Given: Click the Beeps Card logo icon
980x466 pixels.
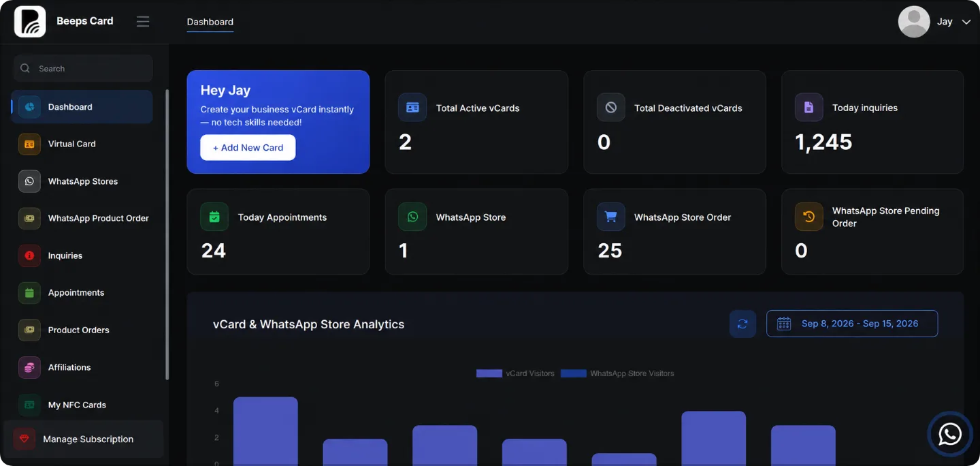Looking at the screenshot, I should (x=30, y=22).
